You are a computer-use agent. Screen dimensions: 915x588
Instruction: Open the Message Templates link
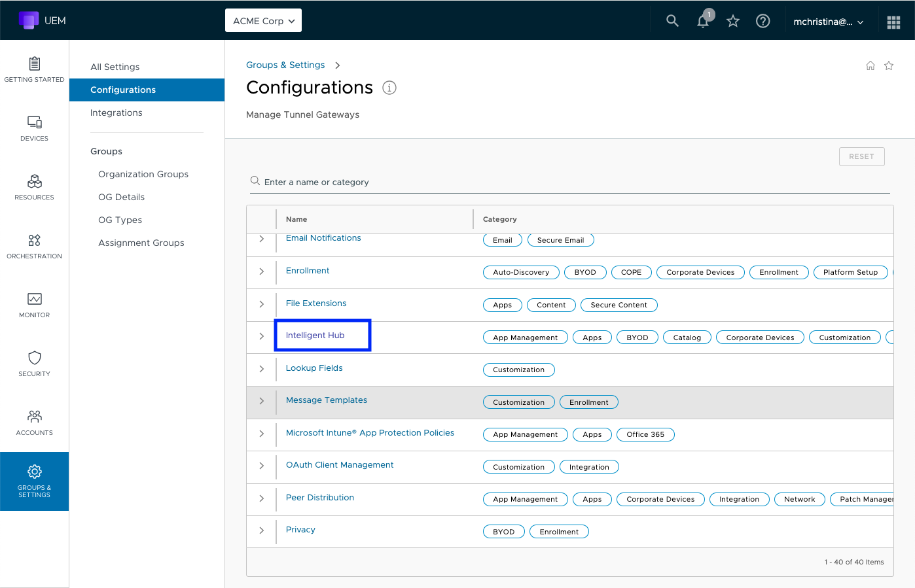tap(327, 400)
